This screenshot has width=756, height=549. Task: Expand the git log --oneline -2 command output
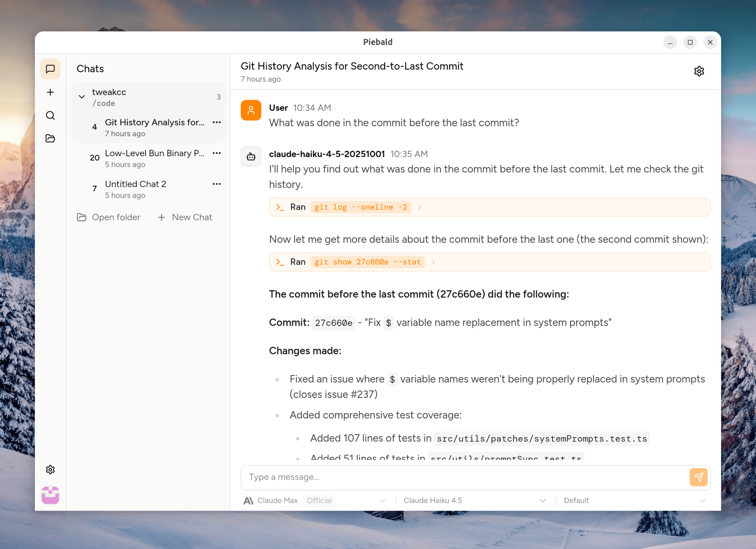coord(420,207)
